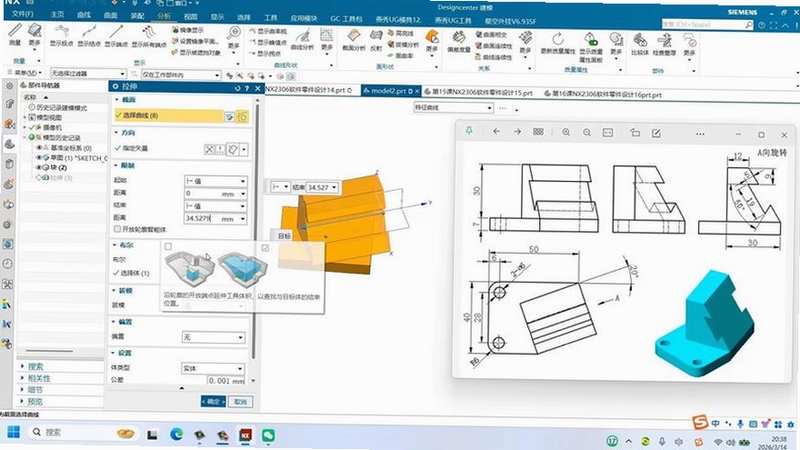Open Section Analysis (截面分析) tool
Screen dimensions: 800x450
353,40
